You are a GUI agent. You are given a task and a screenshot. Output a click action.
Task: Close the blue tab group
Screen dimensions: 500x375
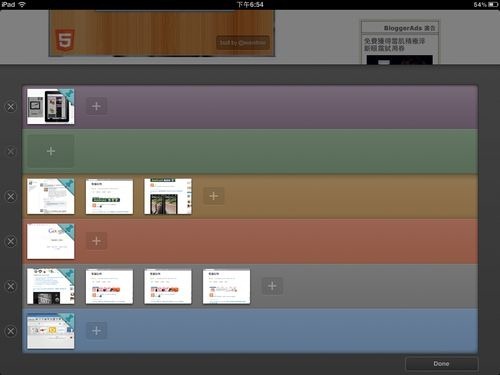tap(11, 331)
